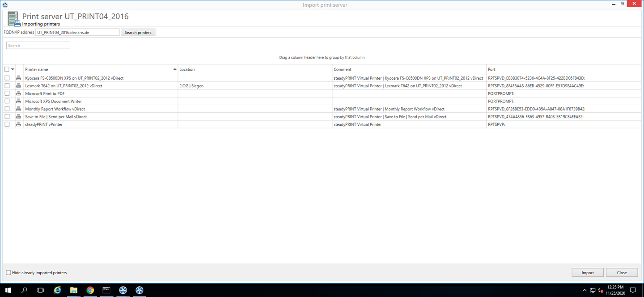Sort by the Port column header

[x=563, y=69]
